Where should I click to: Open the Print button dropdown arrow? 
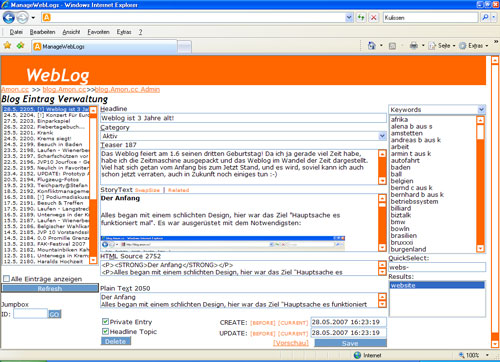(x=423, y=46)
